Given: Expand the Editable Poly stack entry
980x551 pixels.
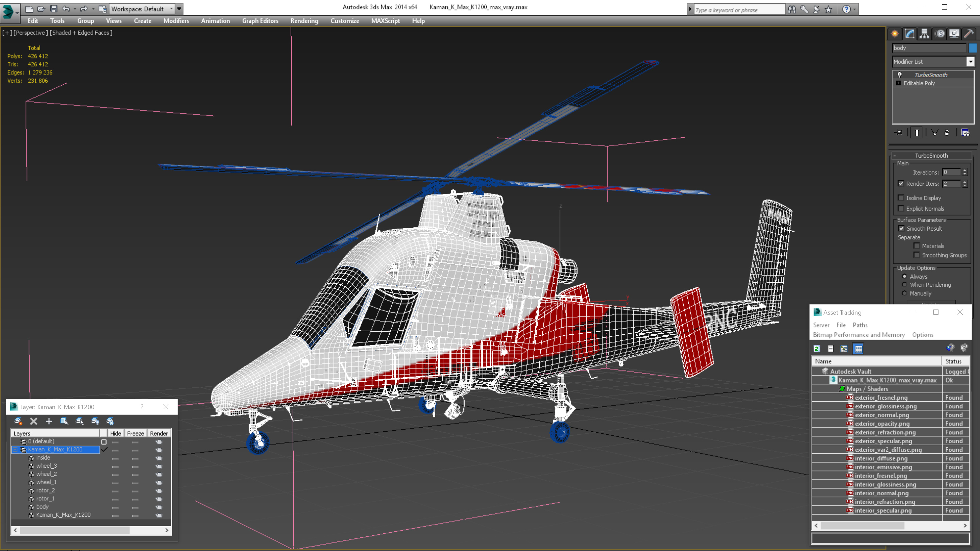Looking at the screenshot, I should tap(899, 83).
